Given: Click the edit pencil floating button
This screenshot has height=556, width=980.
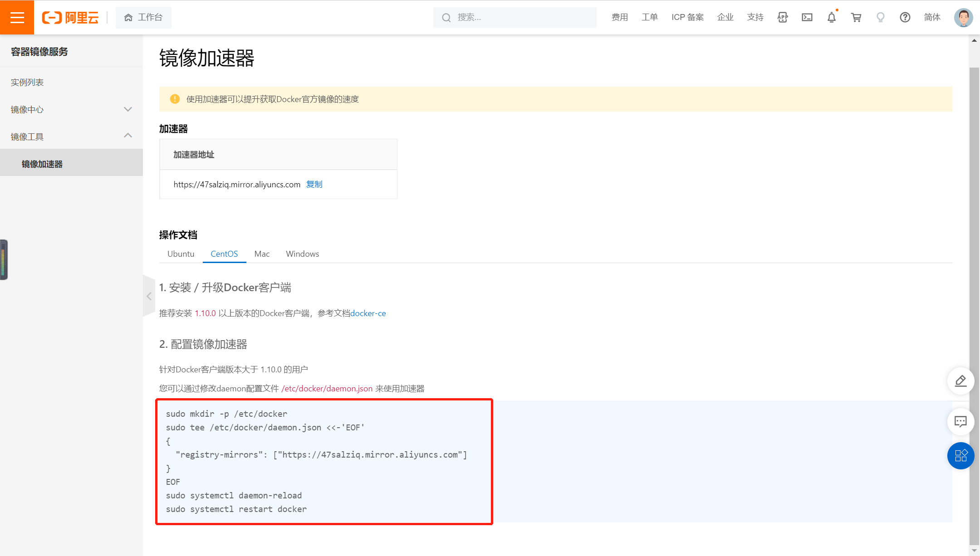Looking at the screenshot, I should point(960,381).
